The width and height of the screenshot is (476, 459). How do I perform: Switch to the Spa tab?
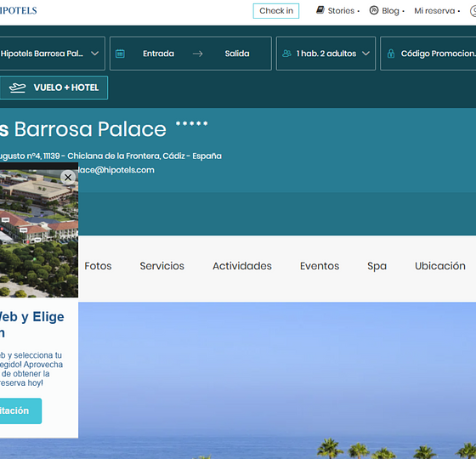point(377,266)
